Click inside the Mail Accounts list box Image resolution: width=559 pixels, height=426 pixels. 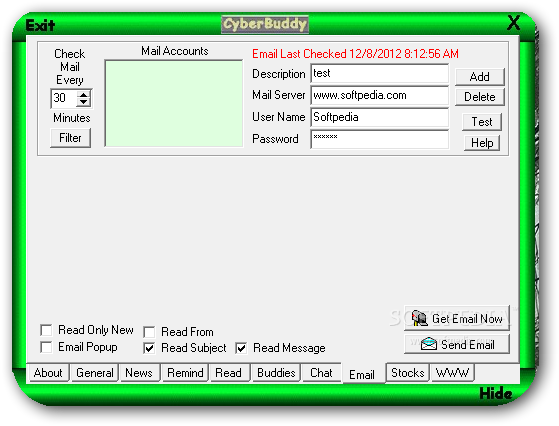click(174, 103)
